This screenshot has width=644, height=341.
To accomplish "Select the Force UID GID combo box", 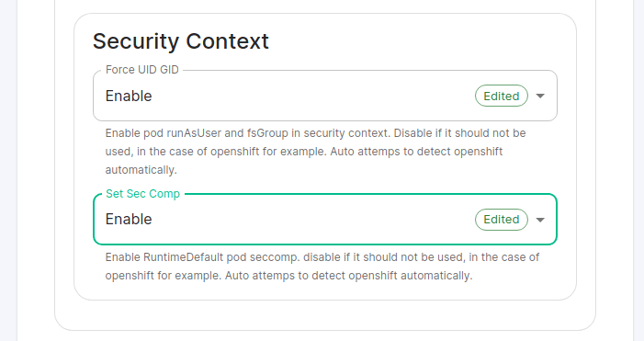I will [x=325, y=96].
